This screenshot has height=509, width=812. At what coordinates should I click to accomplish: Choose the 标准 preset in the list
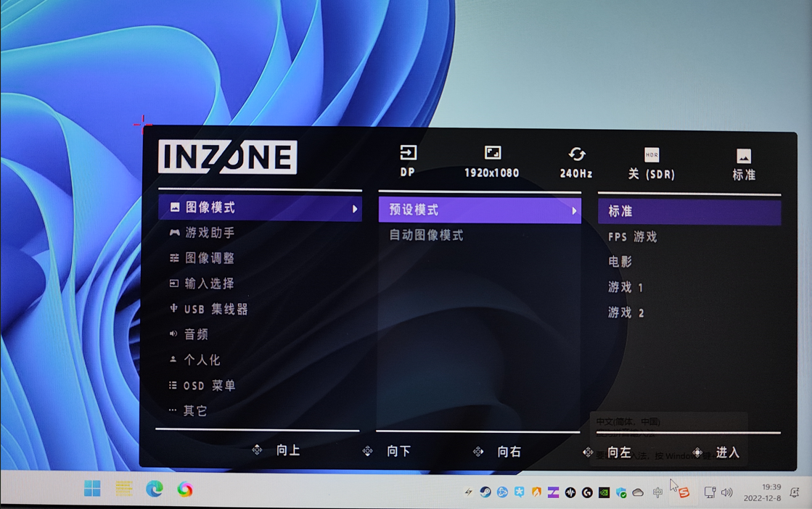(x=689, y=212)
